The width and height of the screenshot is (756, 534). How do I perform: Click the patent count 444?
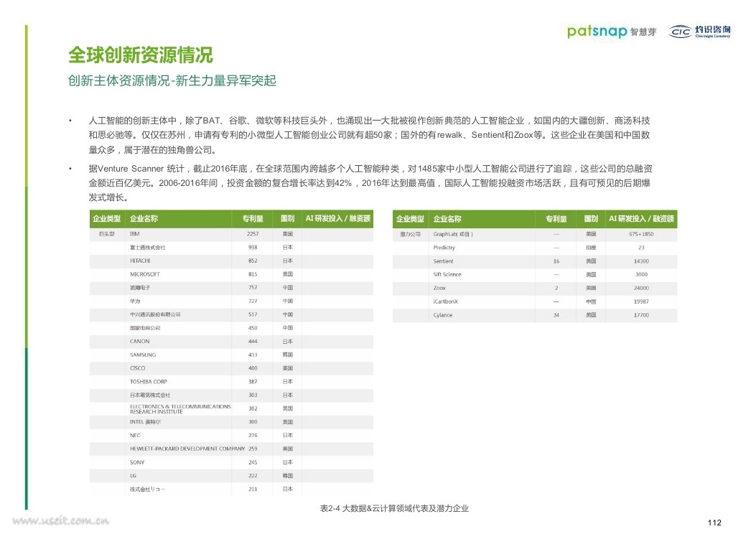(253, 341)
